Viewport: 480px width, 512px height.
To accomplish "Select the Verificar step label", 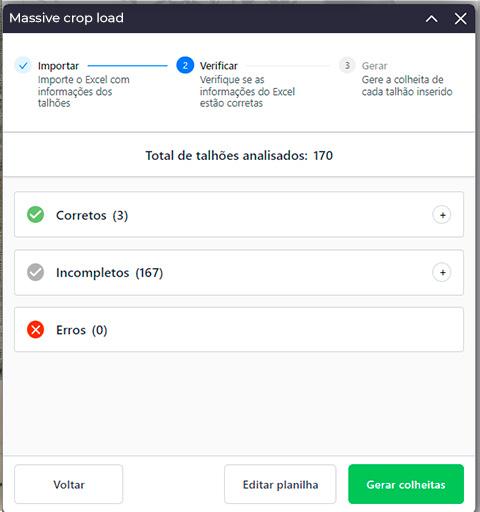I will (x=219, y=66).
